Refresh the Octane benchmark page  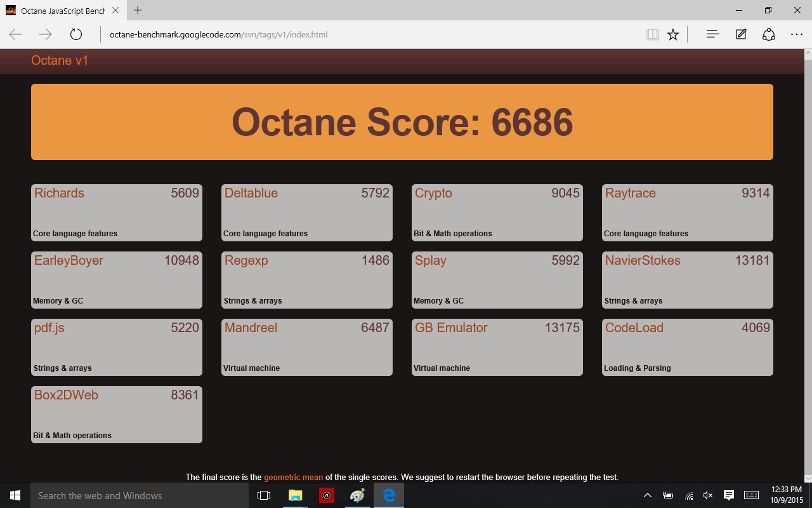pos(76,34)
